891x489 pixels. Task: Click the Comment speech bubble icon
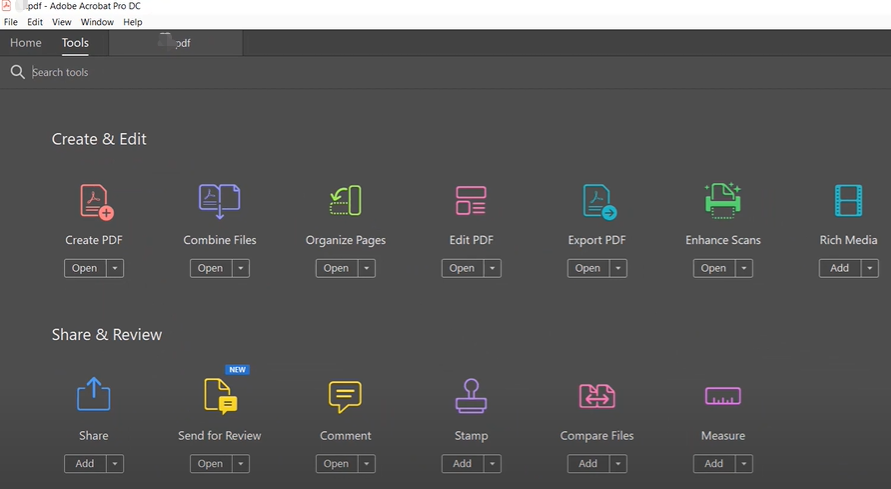click(x=345, y=396)
